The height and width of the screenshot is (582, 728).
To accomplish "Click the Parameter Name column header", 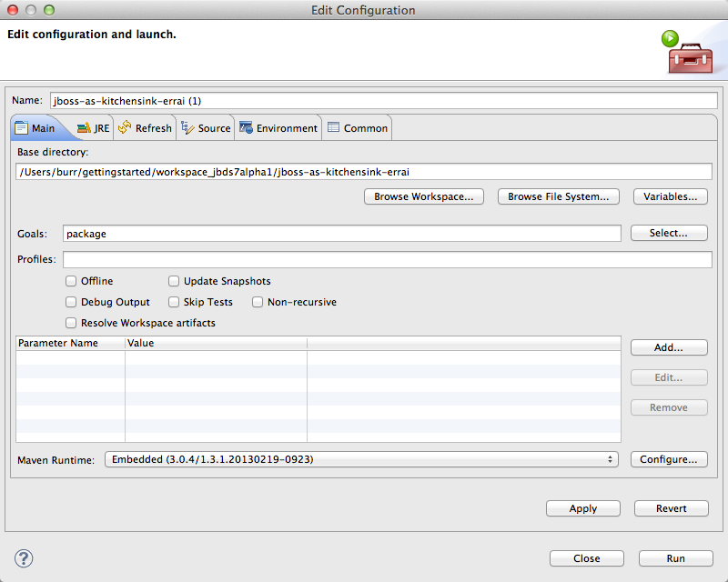I will pos(71,344).
